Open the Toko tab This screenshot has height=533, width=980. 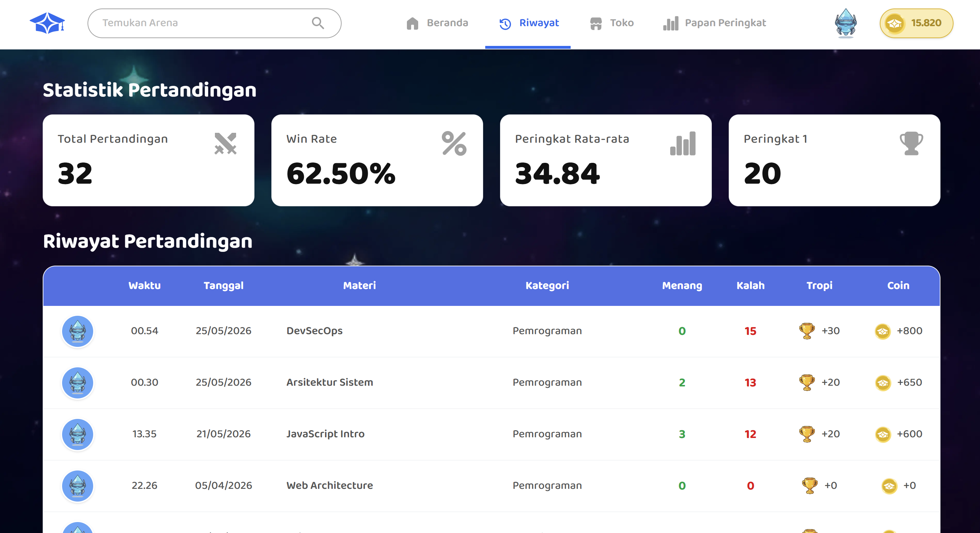click(x=611, y=23)
